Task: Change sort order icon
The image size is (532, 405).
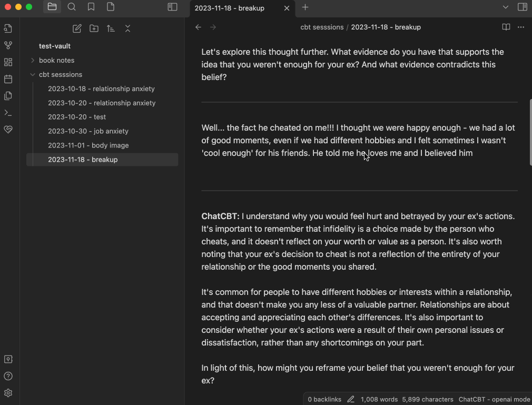Action: tap(111, 28)
